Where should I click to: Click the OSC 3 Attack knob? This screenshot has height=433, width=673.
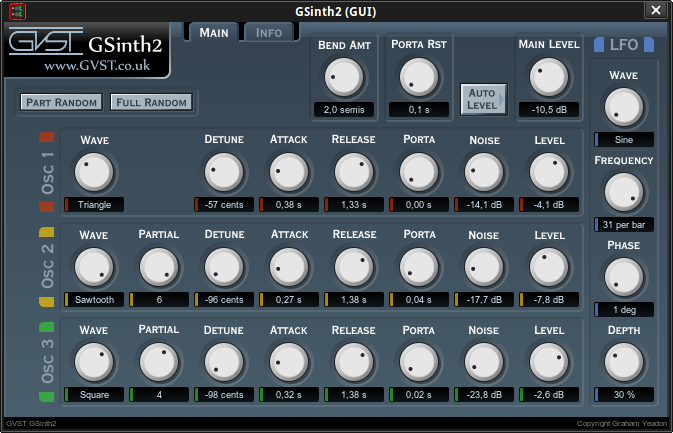289,362
